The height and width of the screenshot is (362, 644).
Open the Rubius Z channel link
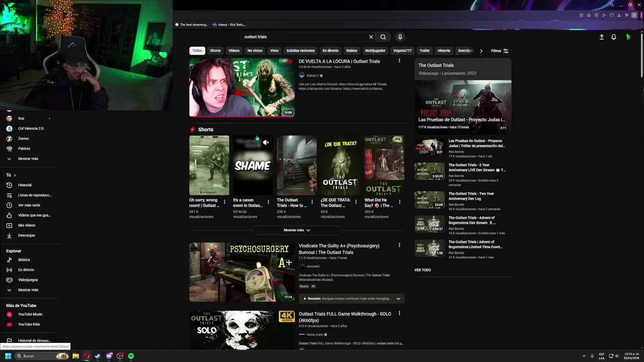point(312,75)
